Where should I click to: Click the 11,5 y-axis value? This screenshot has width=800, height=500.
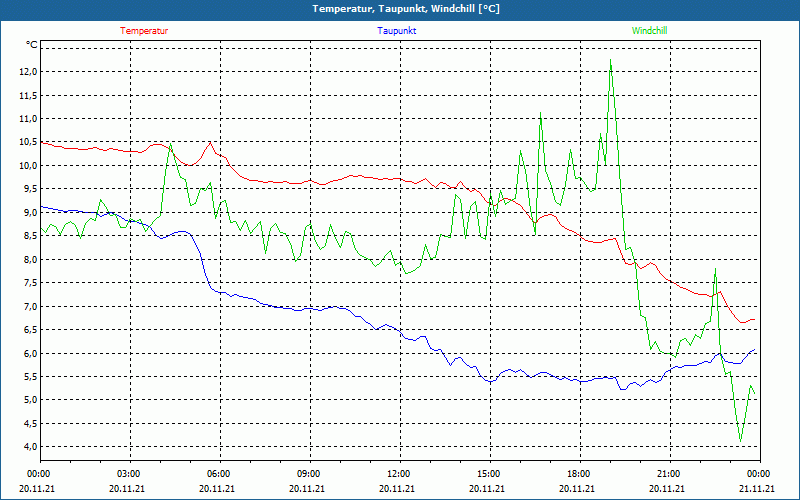[28, 95]
